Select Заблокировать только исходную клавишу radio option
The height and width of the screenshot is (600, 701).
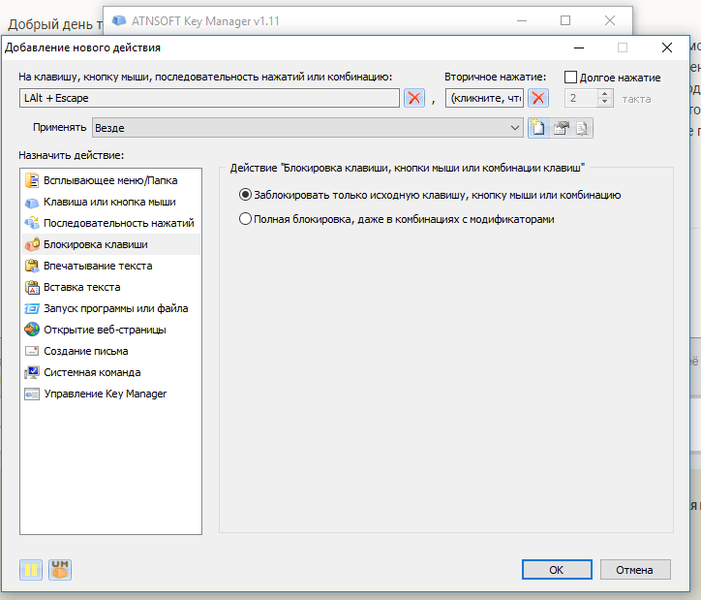tap(245, 195)
